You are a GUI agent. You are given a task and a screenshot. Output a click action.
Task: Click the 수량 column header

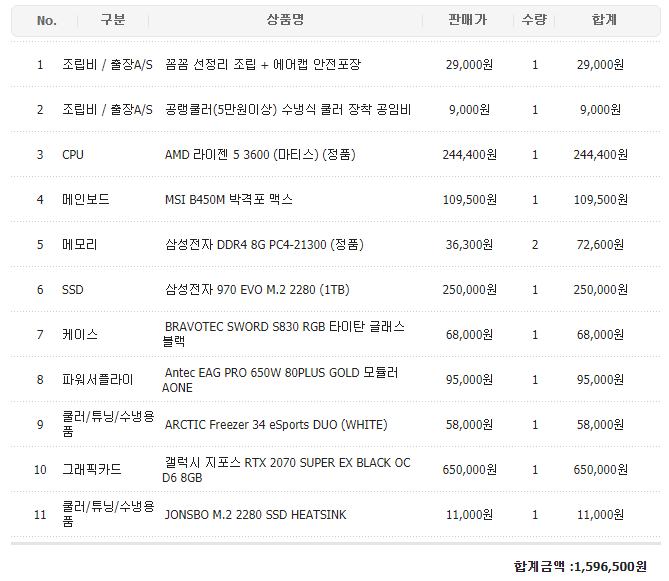click(534, 20)
